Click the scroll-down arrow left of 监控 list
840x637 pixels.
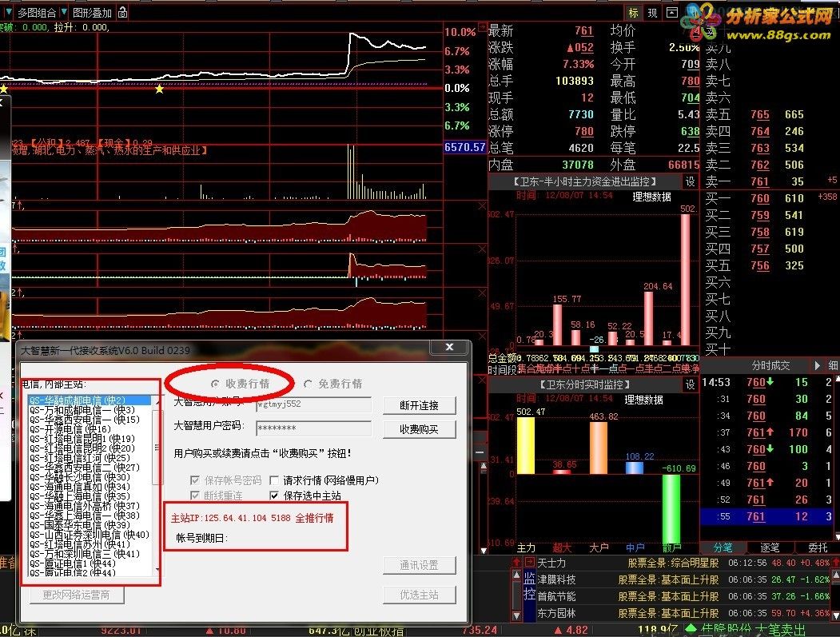(x=516, y=616)
